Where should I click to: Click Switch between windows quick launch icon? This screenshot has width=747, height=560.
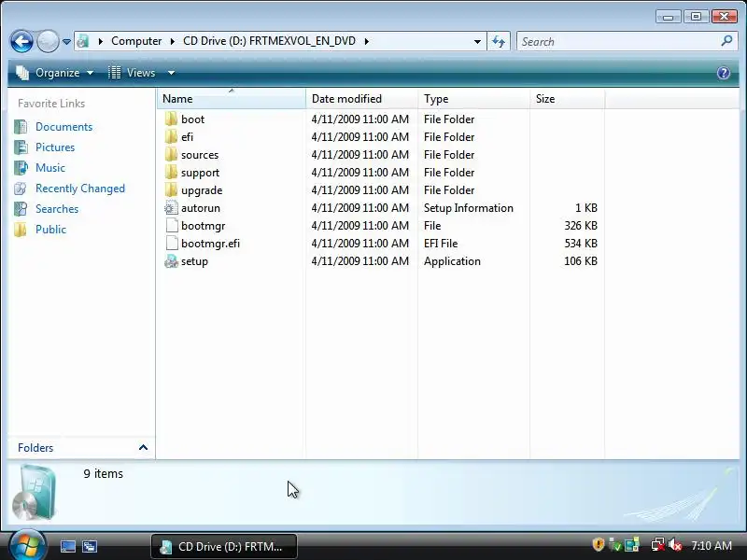click(89, 546)
